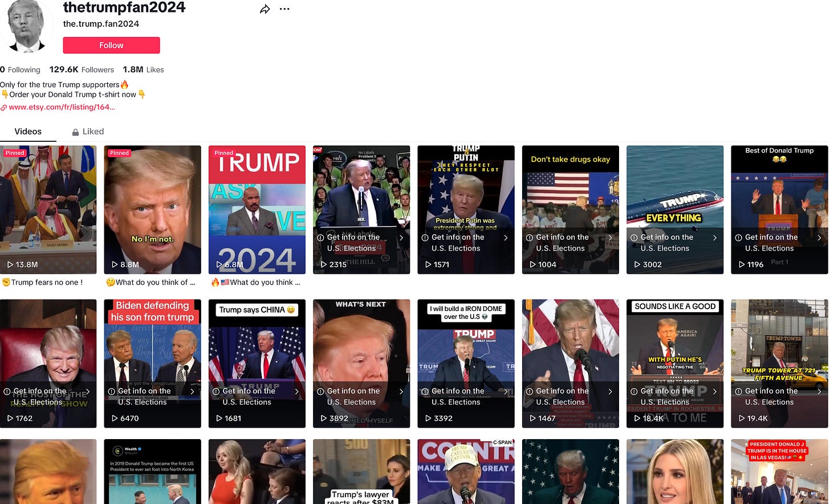Click info icon on the 6470-view video banner
The width and height of the screenshot is (830, 504).
click(112, 392)
